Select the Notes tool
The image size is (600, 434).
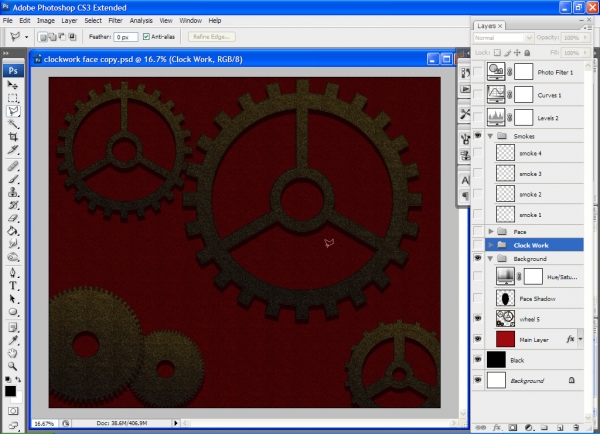point(13,328)
